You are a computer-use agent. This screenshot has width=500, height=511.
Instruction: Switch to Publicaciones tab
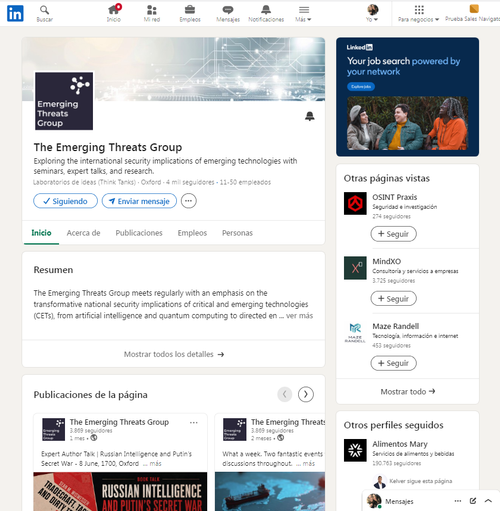(139, 233)
